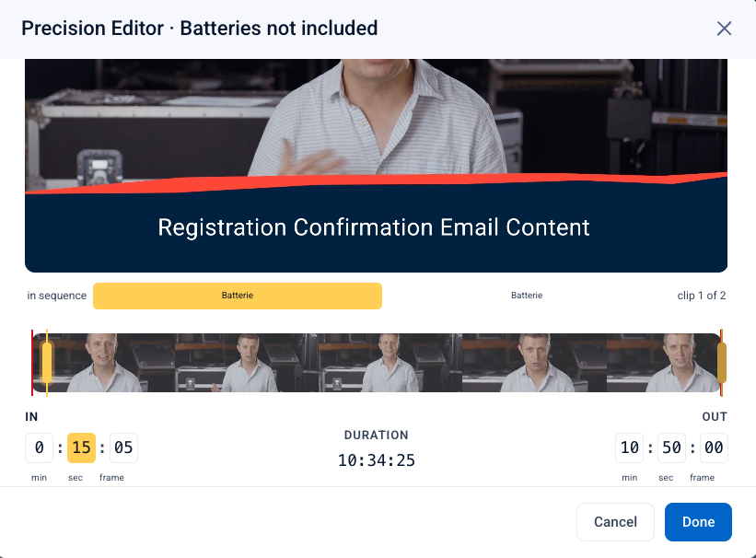Click the OUT trim handle on filmstrip
This screenshot has height=558, width=756.
click(x=722, y=362)
